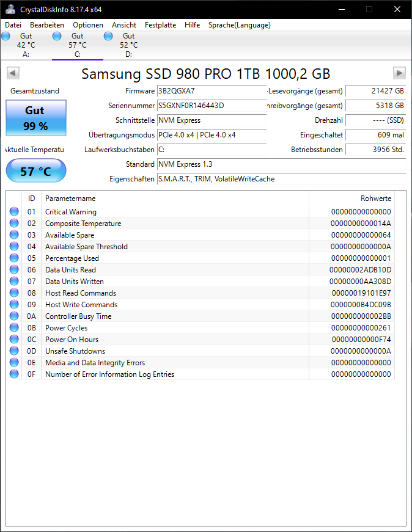Click the Gut 99 % health status button
This screenshot has width=412, height=532.
coord(36,118)
